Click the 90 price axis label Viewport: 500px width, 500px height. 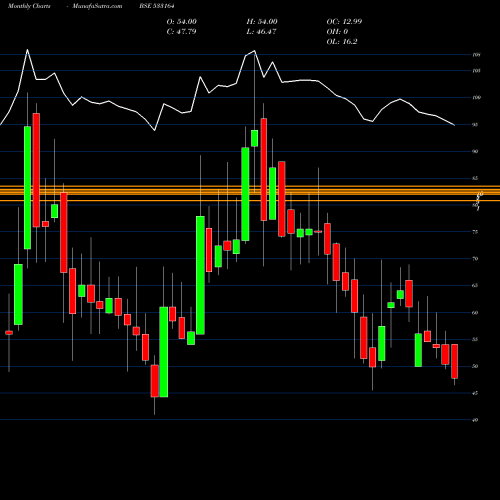(x=475, y=151)
